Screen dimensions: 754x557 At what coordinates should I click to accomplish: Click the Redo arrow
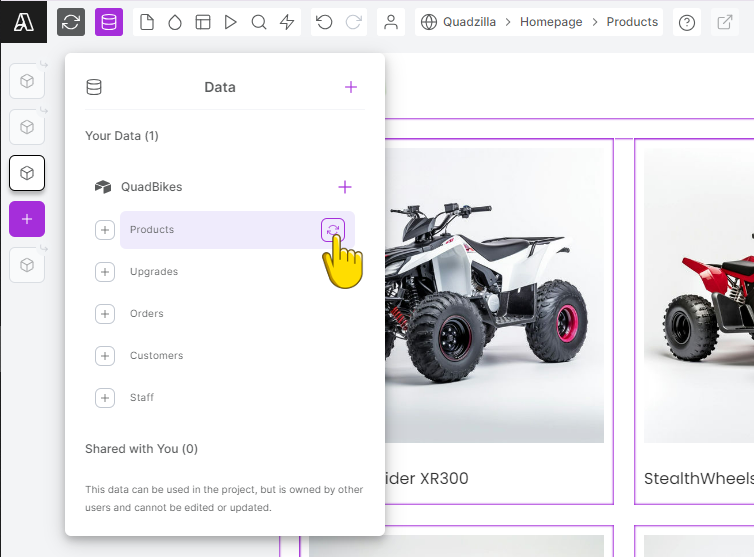point(353,22)
